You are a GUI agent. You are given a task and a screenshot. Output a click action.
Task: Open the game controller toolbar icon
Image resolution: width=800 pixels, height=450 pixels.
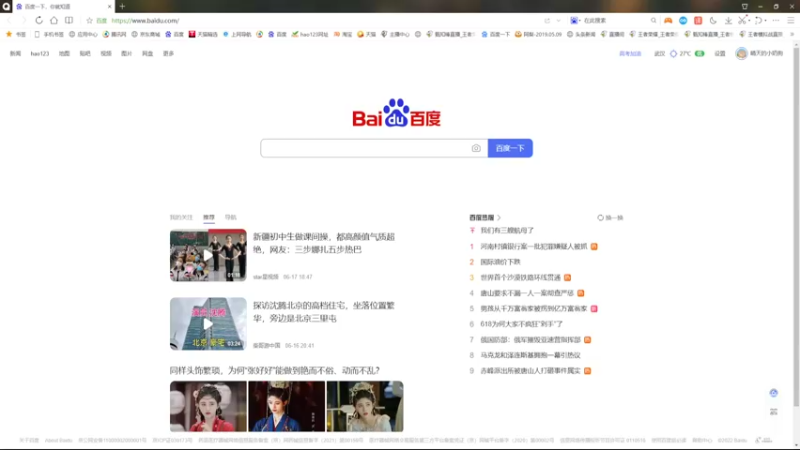click(x=668, y=20)
